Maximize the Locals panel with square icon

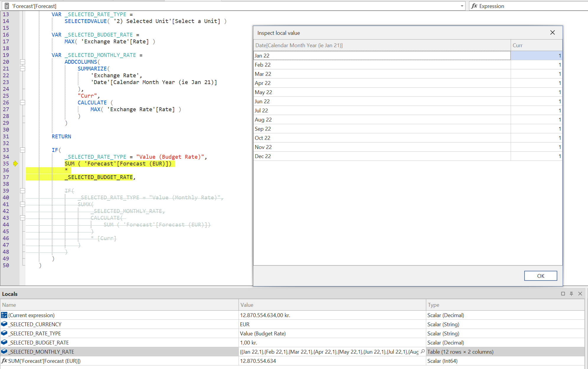coord(563,294)
